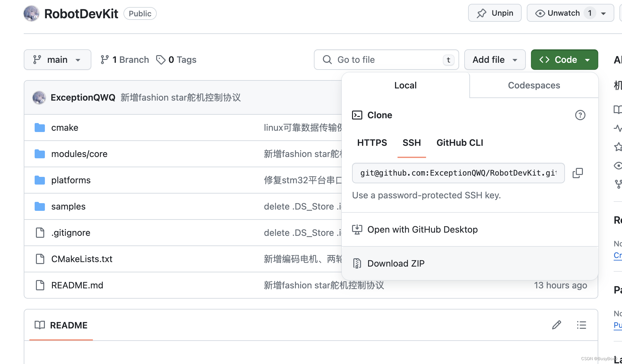The image size is (622, 364).
Task: Open the cmake folder
Action: pos(64,128)
